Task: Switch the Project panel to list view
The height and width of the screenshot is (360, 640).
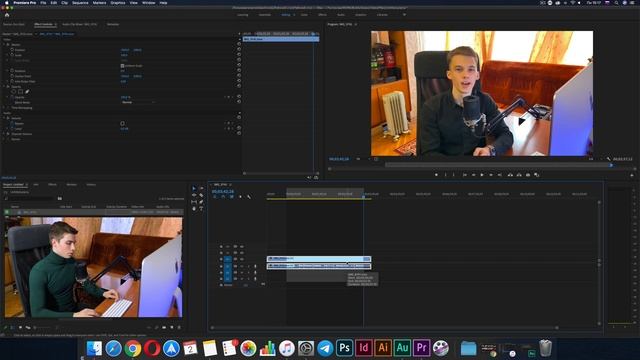Action: (12, 327)
